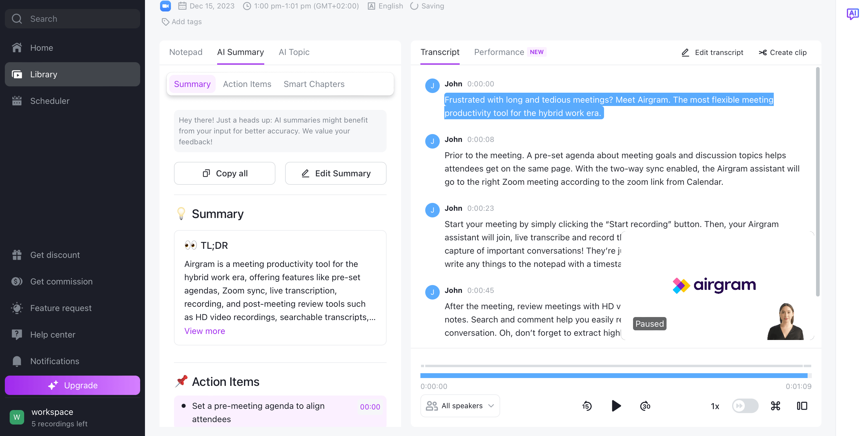Select the Summary sub-tab
Screen dimensions: 868x436
click(192, 84)
